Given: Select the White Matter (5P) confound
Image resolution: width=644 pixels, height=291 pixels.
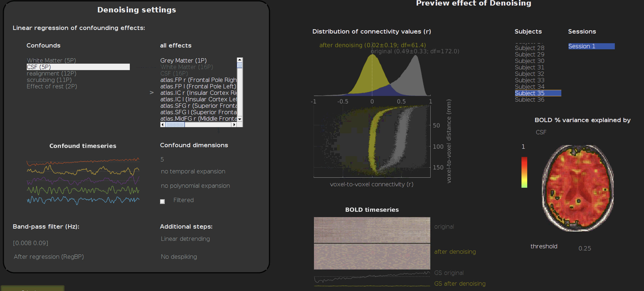Looking at the screenshot, I should (51, 60).
